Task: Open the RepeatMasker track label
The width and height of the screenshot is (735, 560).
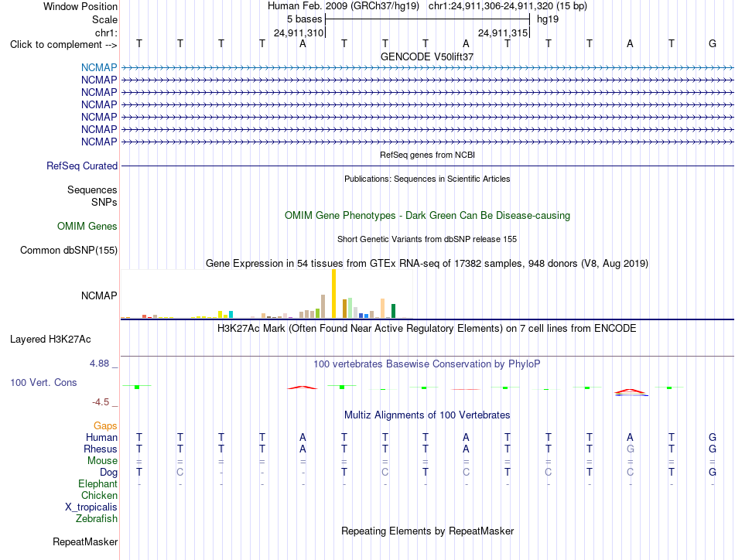Action: point(85,541)
